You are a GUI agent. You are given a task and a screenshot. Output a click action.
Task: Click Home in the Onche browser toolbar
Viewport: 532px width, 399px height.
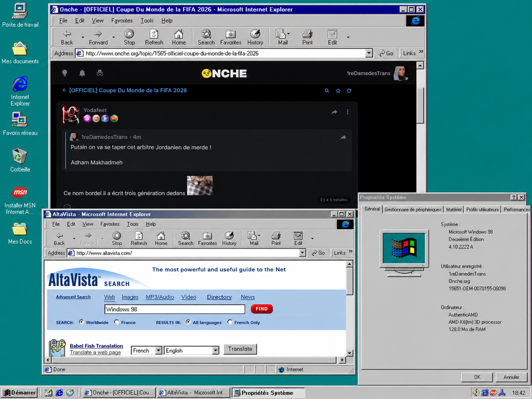click(x=179, y=37)
